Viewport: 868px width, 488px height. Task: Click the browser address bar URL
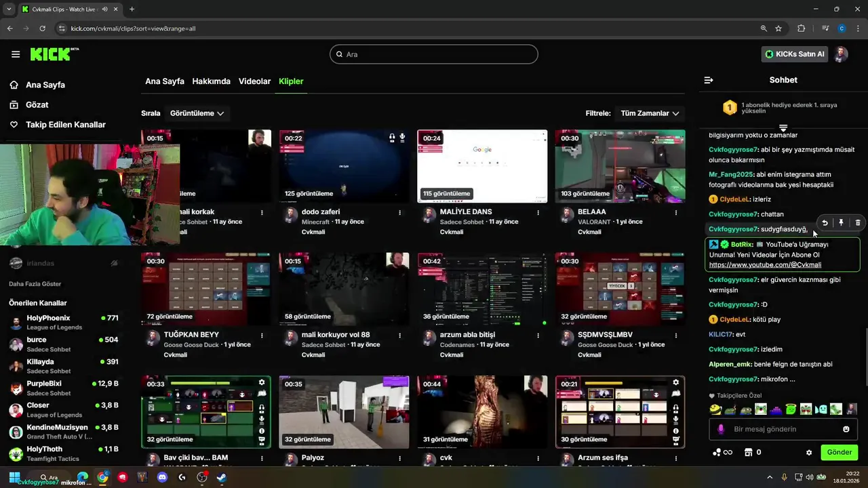click(133, 28)
